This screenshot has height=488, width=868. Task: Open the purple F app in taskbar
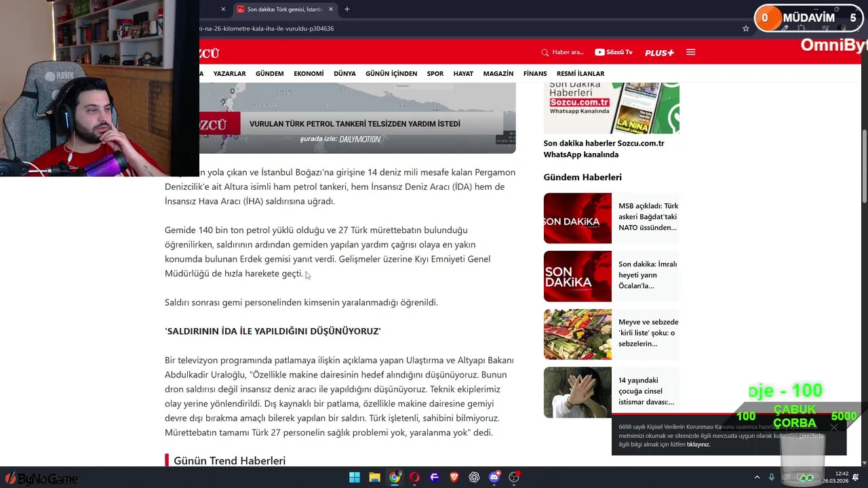click(435, 477)
